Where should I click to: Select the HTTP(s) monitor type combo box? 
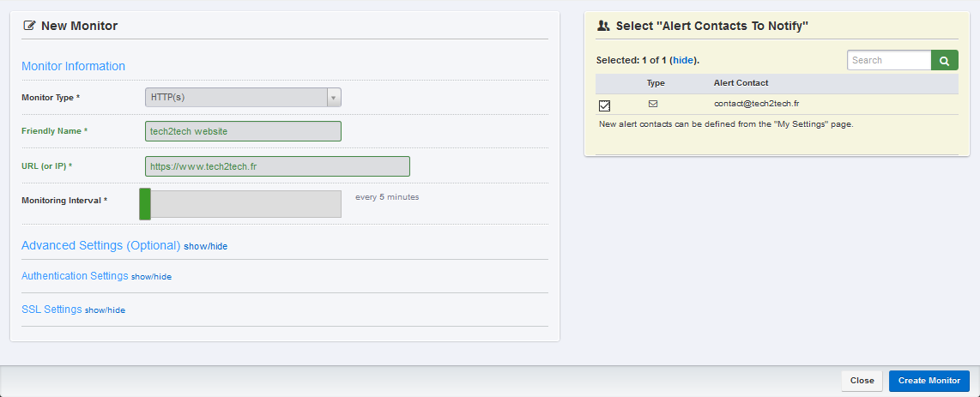point(243,98)
